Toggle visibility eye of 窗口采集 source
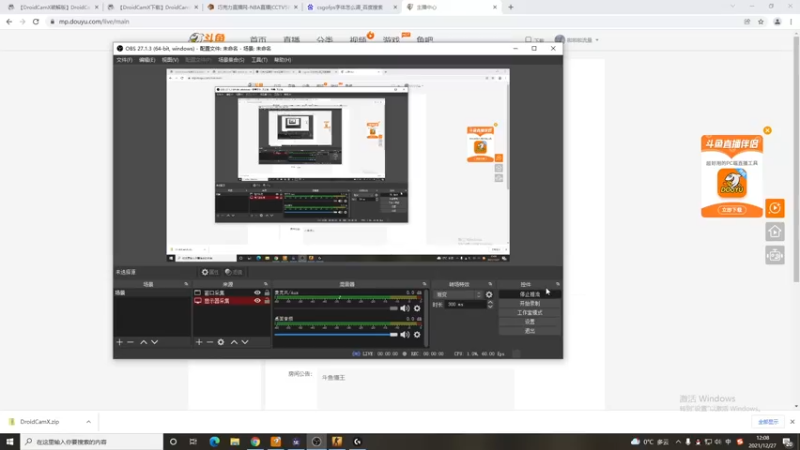800x450 pixels. point(257,293)
